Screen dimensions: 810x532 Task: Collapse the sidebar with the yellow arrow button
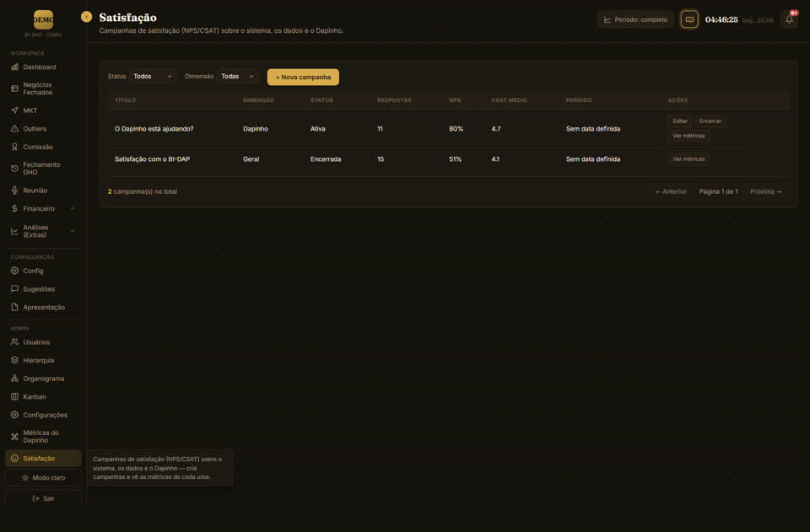(x=86, y=17)
